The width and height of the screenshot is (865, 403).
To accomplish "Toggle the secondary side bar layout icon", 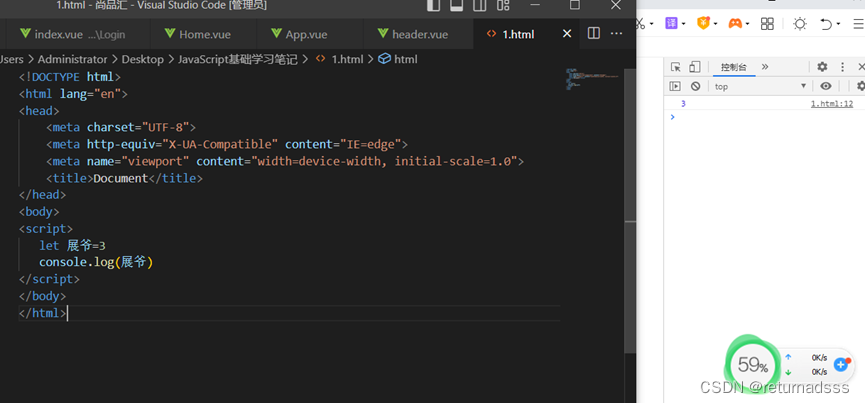I will click(x=479, y=6).
